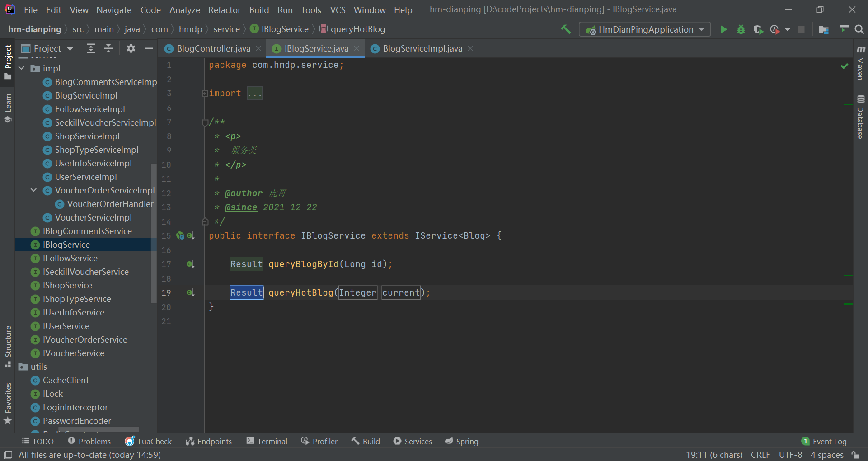Viewport: 868px width, 461px height.
Task: Open the Services tool window
Action: click(x=413, y=441)
